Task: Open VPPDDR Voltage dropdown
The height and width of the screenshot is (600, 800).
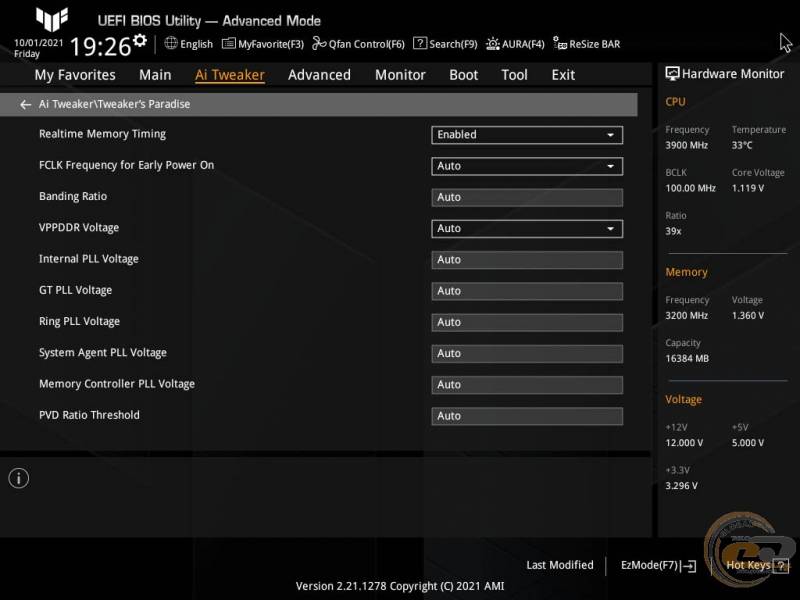Action: [x=527, y=229]
